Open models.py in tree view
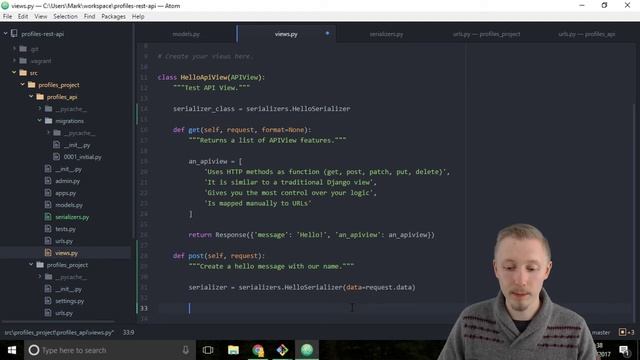Image resolution: width=640 pixels, height=360 pixels. pos(69,205)
